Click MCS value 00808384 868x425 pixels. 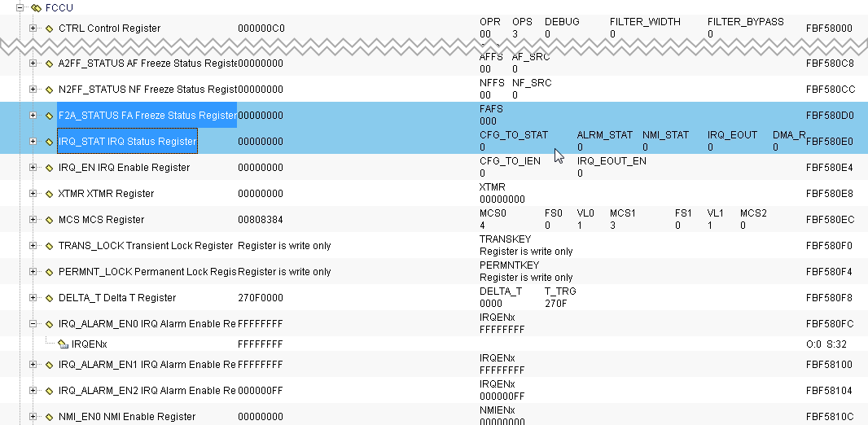point(261,219)
